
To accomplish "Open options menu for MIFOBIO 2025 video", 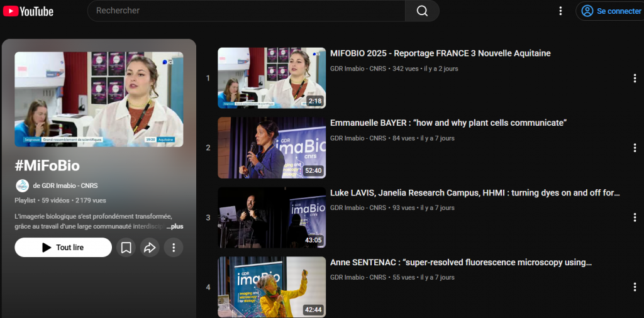I will pos(635,79).
